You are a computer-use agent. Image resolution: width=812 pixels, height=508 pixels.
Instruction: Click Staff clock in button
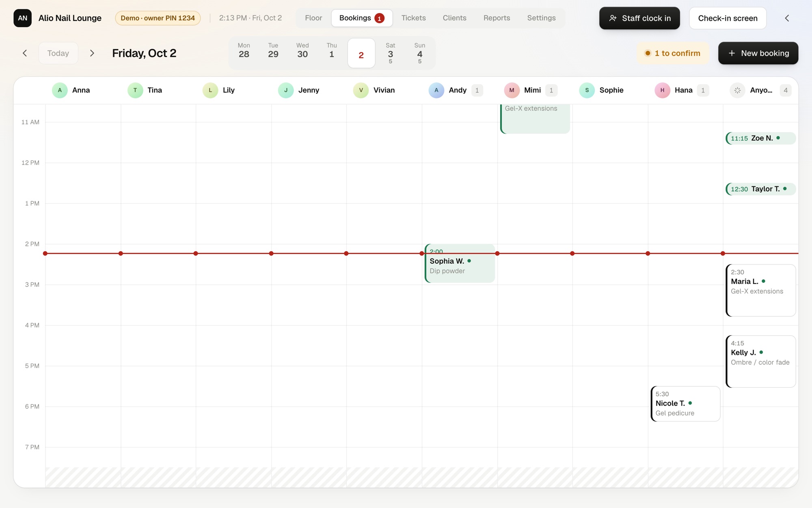tap(639, 18)
